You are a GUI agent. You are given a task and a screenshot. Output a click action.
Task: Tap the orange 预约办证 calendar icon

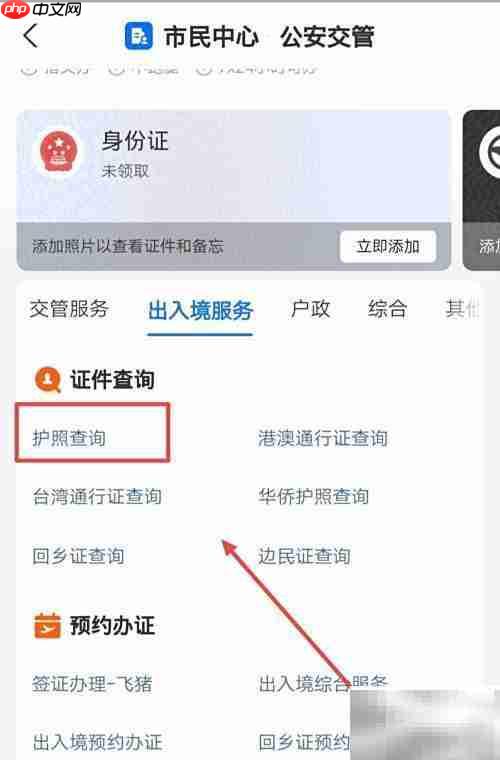[47, 625]
